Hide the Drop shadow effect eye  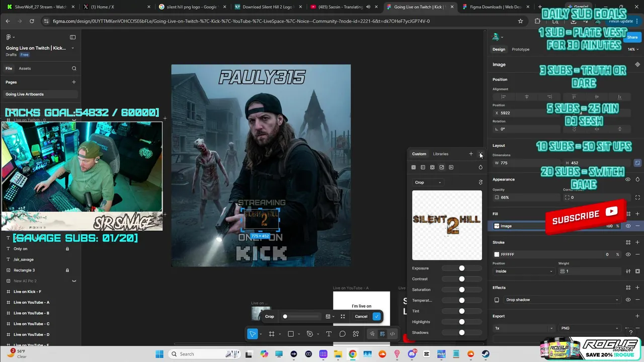(x=628, y=300)
